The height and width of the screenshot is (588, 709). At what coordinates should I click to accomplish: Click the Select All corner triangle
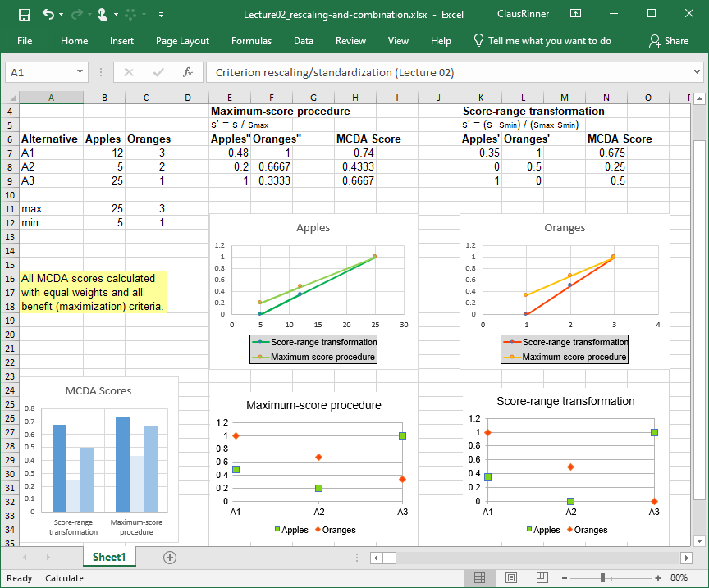point(12,98)
